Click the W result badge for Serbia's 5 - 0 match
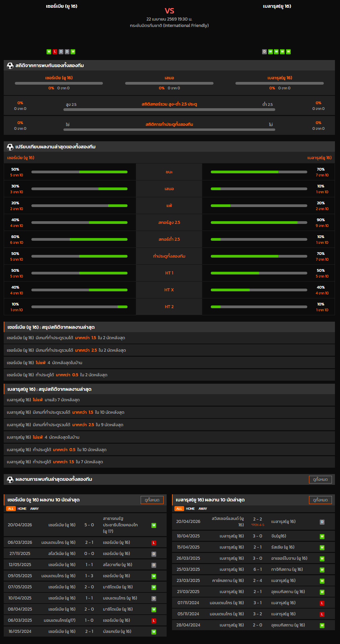340x644 pixels. (154, 525)
